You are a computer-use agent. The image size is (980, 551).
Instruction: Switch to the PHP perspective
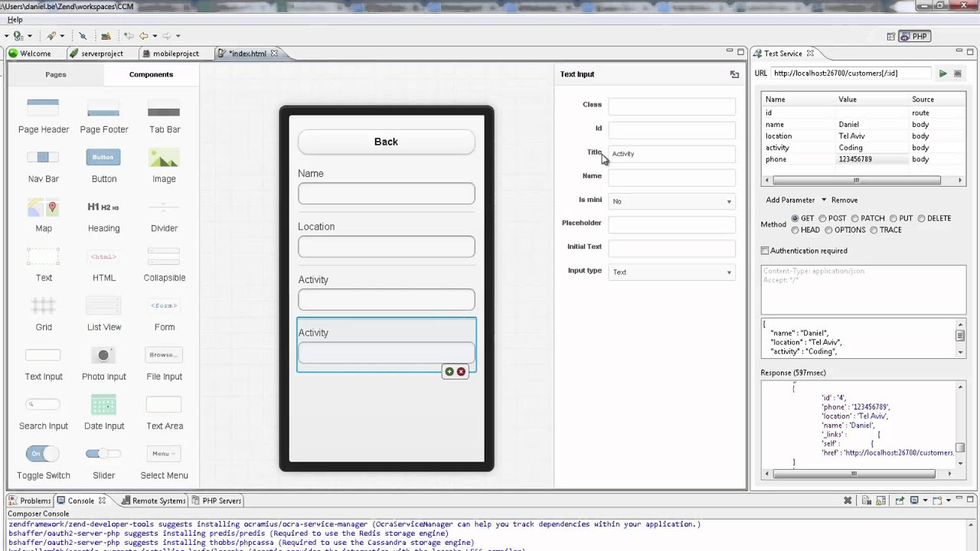pos(914,36)
